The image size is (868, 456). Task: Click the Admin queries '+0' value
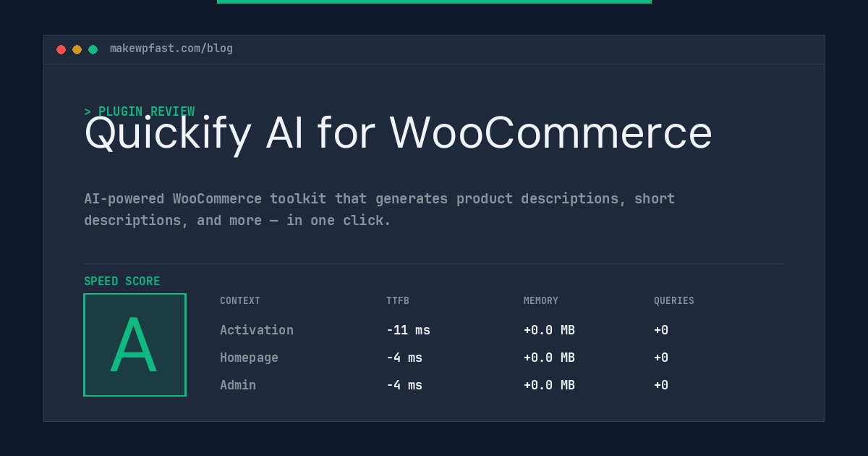click(661, 385)
